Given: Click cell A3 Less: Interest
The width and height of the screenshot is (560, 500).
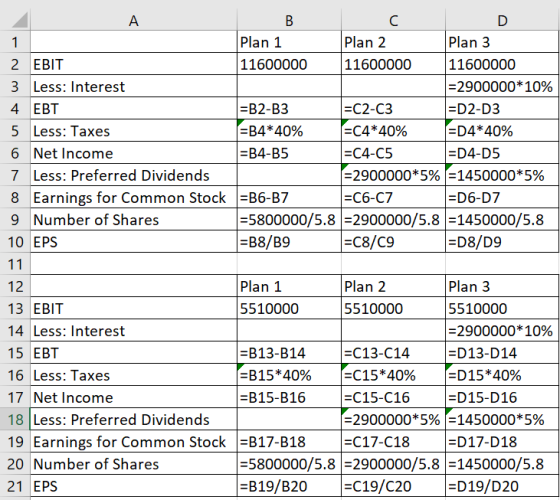Looking at the screenshot, I should [x=134, y=86].
